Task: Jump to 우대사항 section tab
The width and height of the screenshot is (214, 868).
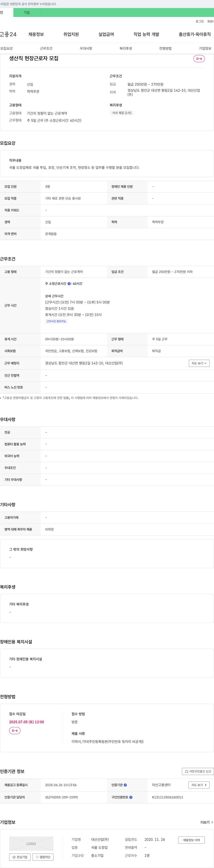Action: 86,49
